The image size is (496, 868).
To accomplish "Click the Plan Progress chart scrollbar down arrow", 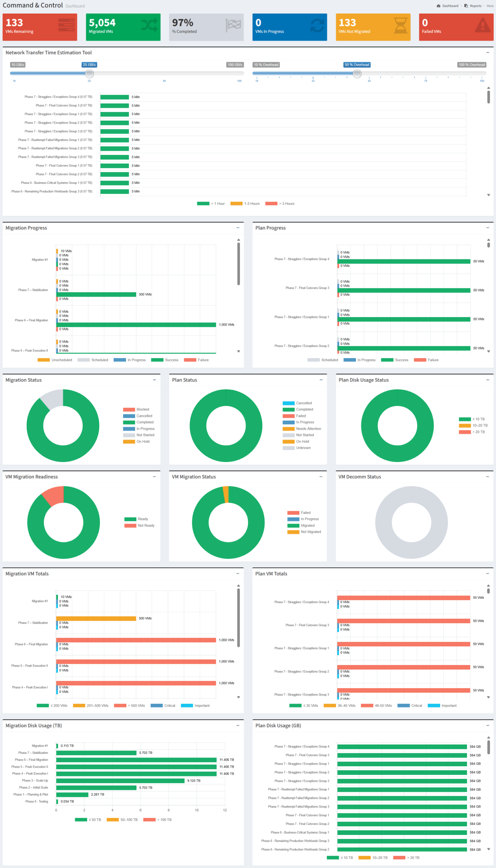I will [x=489, y=351].
